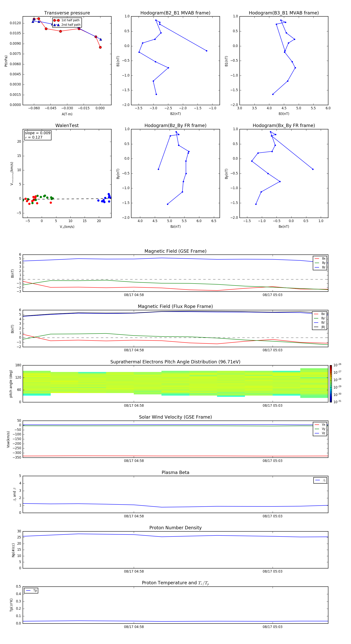The width and height of the screenshot is (351, 644).
Task: Click the "V_remaining(km/s)" y-axis label
Action: tap(12, 173)
